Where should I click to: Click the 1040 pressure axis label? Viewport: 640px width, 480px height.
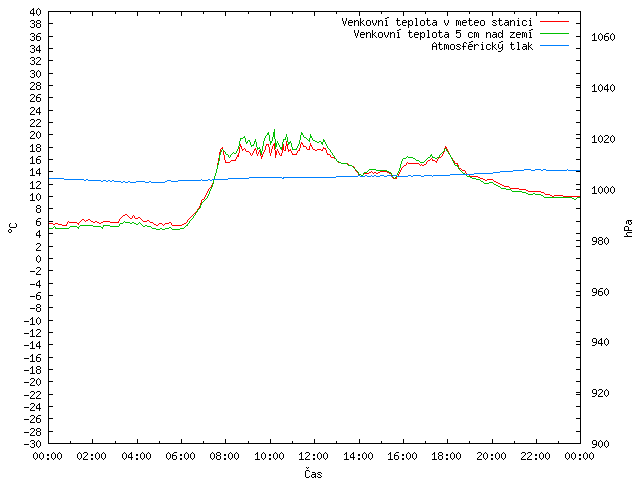[x=603, y=88]
